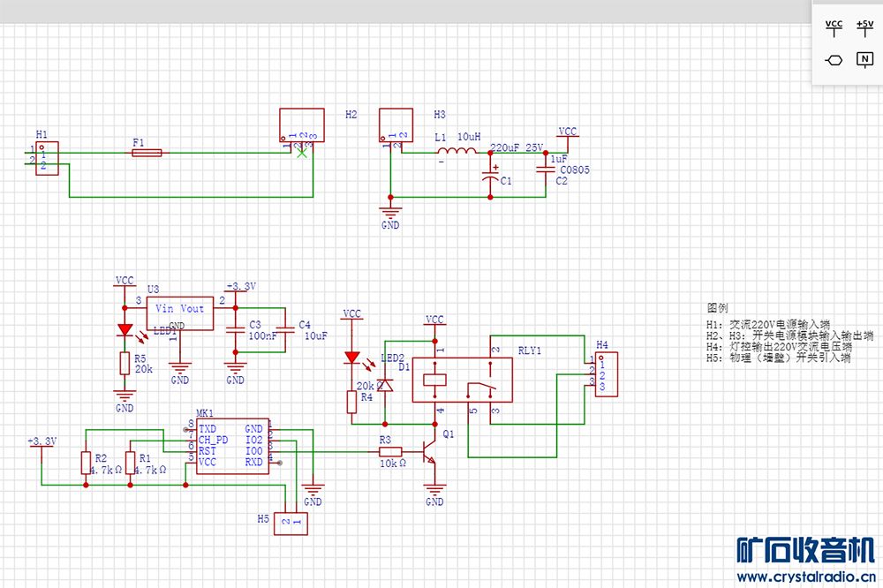Select header H4 connector

tap(606, 375)
